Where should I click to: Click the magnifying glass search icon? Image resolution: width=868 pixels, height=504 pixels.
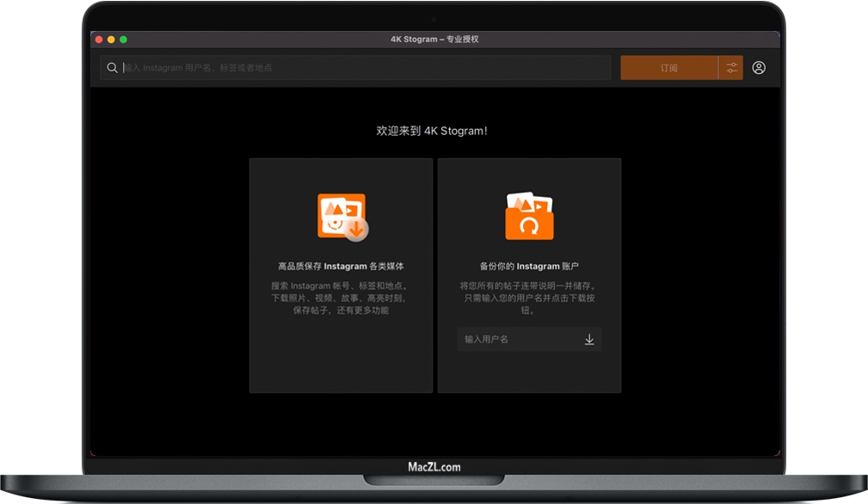112,68
